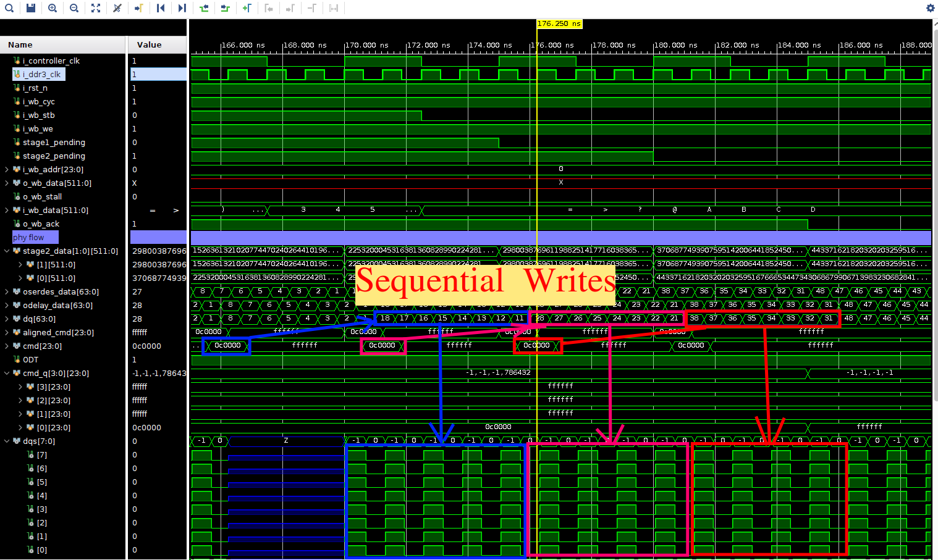Select the i_ddr3_clk signal

pos(41,74)
